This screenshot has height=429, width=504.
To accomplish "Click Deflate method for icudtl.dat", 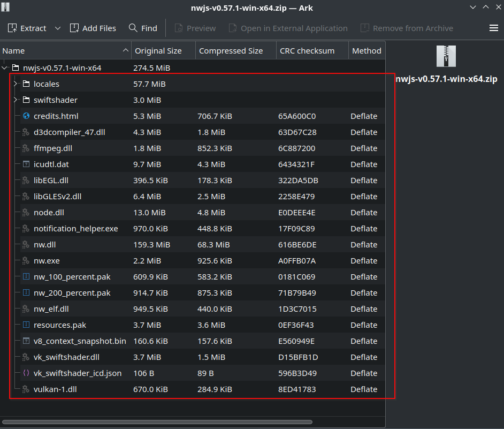I will [x=364, y=164].
